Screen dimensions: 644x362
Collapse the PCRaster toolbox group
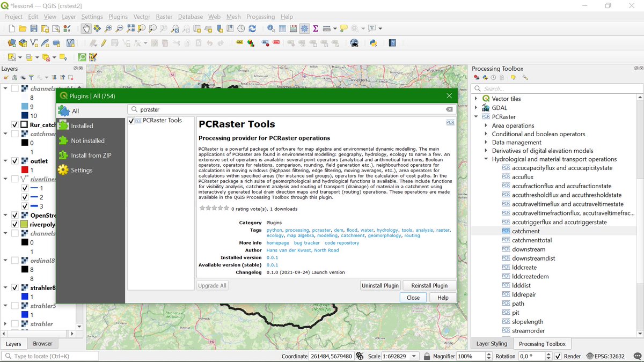[476, 116]
